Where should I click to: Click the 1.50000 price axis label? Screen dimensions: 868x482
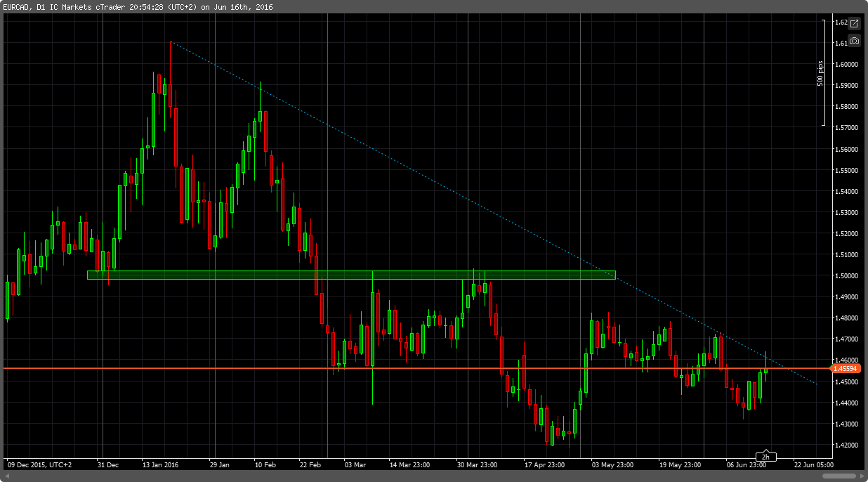coord(848,276)
